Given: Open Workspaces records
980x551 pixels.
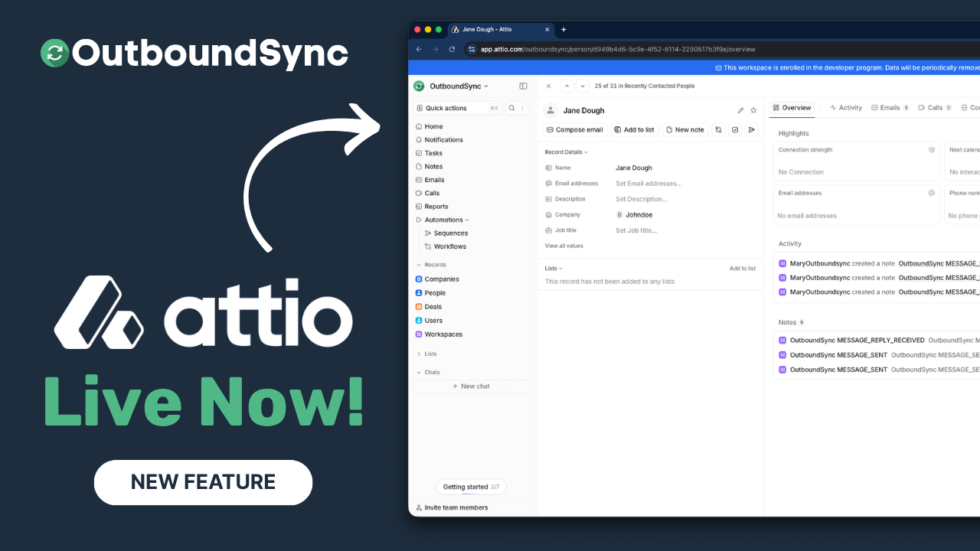Looking at the screenshot, I should [x=439, y=334].
